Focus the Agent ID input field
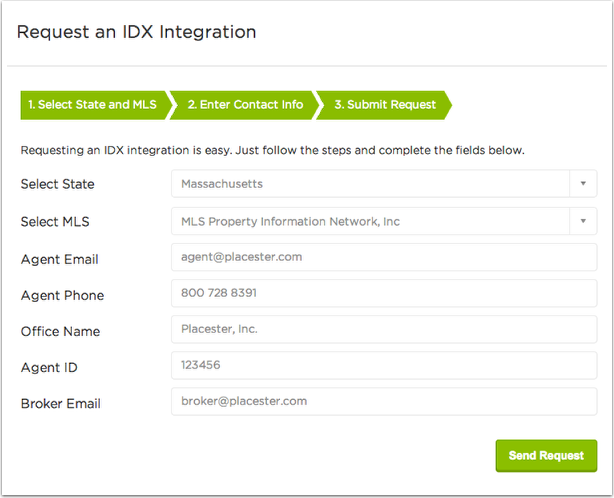The height and width of the screenshot is (498, 614). click(384, 365)
